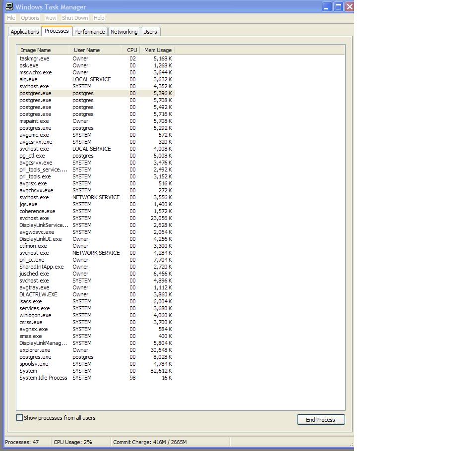Viewport: 476px width, 451px height.
Task: Select the msswchx.exe process
Action: point(97,72)
